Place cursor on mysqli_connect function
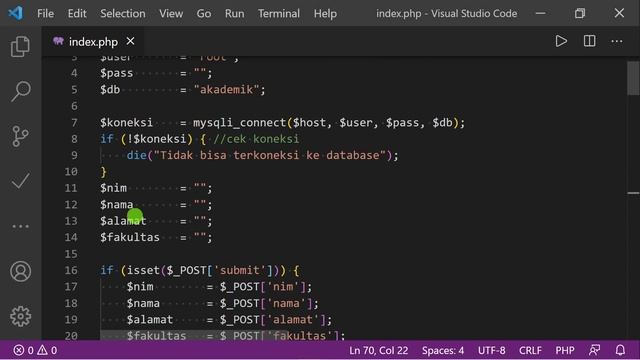 (240, 122)
